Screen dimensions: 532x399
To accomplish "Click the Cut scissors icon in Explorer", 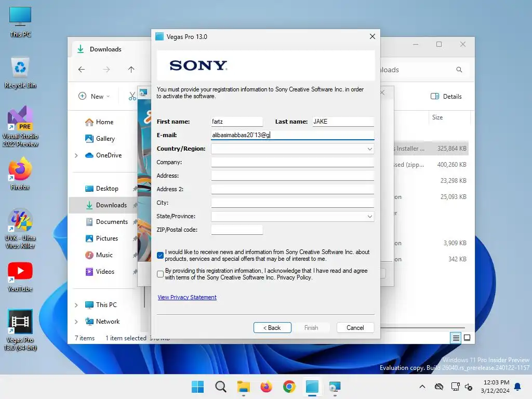I will [x=132, y=96].
